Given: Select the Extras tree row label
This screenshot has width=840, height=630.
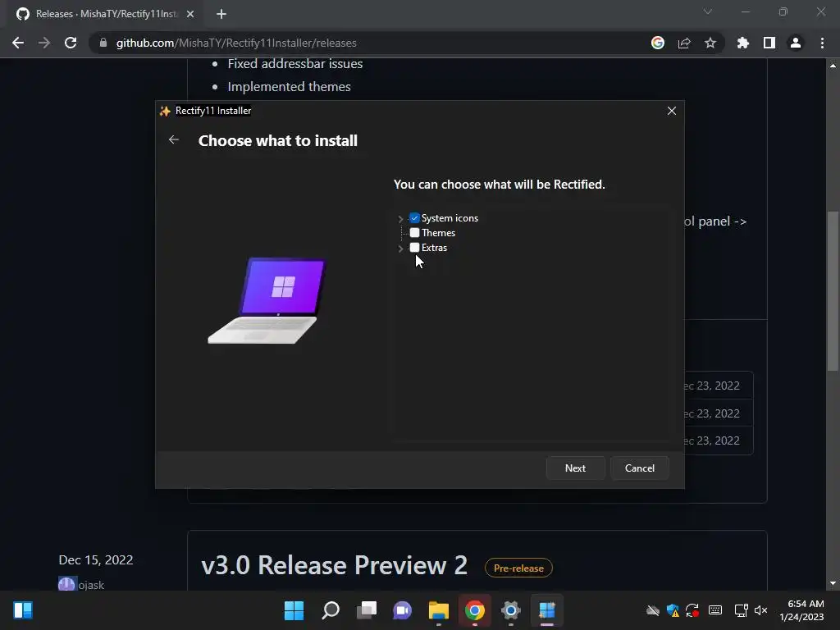Looking at the screenshot, I should coord(434,248).
